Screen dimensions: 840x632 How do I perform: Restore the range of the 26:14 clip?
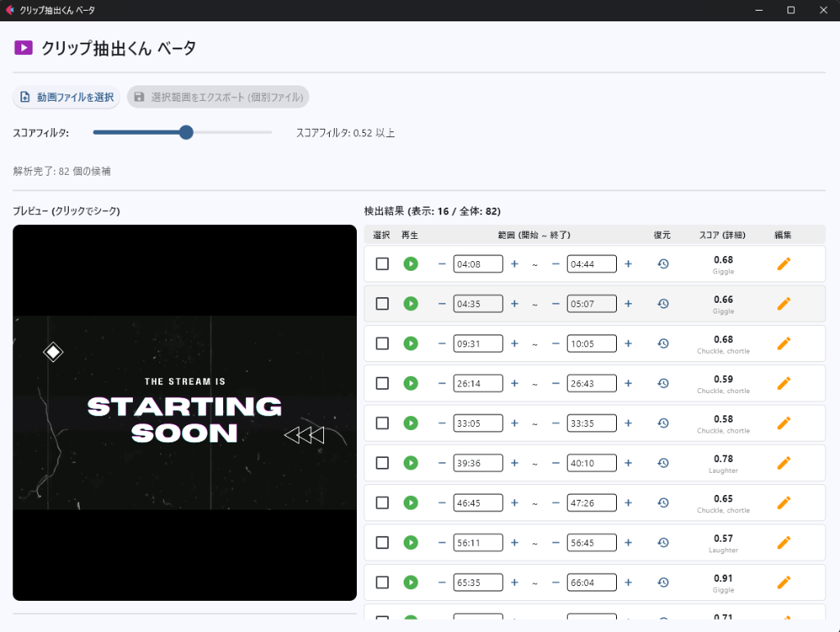(663, 383)
